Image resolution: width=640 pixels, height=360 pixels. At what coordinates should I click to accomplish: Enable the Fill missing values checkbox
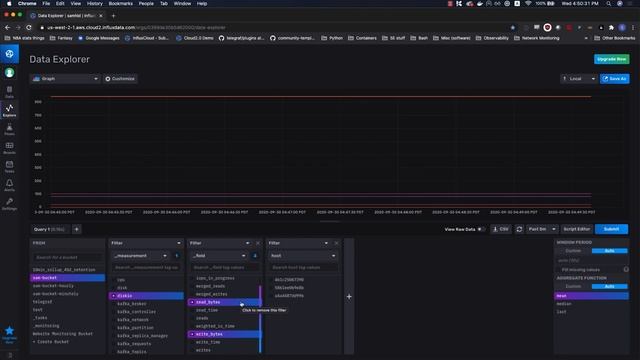(x=559, y=270)
